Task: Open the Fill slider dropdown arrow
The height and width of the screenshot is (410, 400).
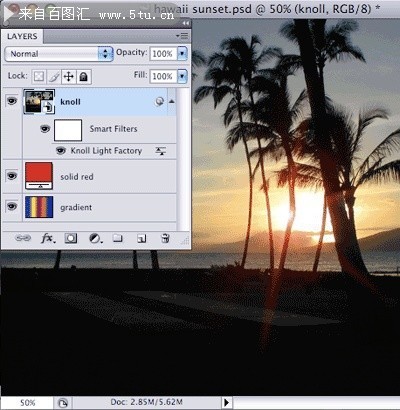Action: pyautogui.click(x=182, y=76)
